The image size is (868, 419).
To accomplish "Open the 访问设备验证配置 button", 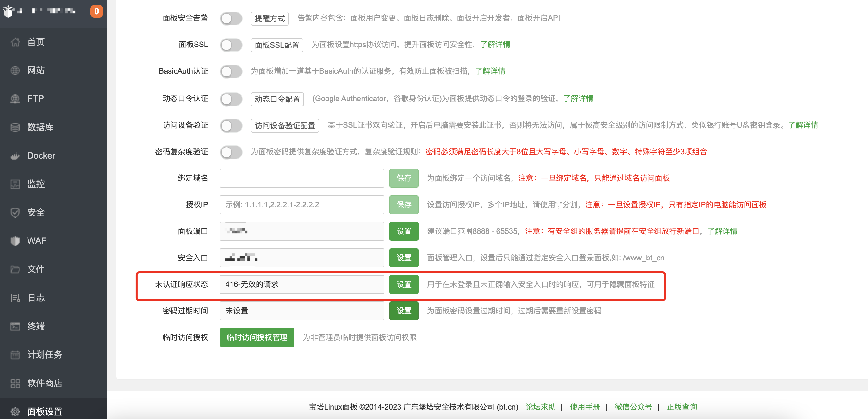I will pos(285,126).
